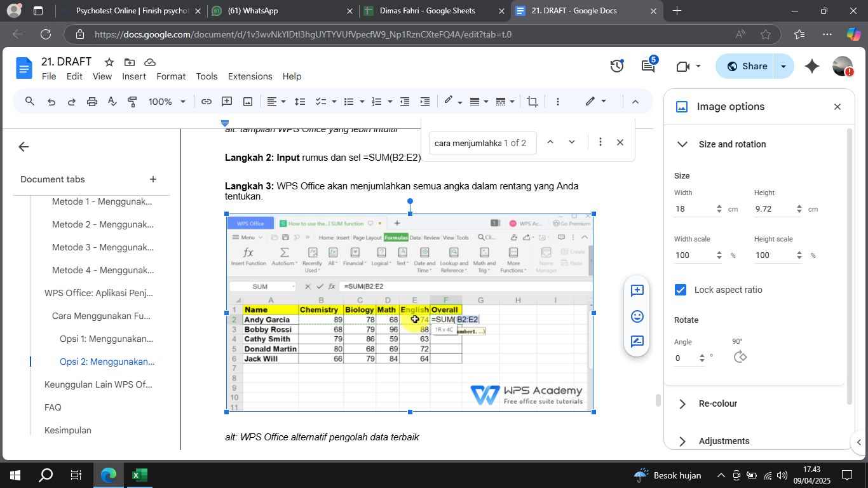Increase the Width scale percentage
The image size is (868, 488).
pos(719,252)
